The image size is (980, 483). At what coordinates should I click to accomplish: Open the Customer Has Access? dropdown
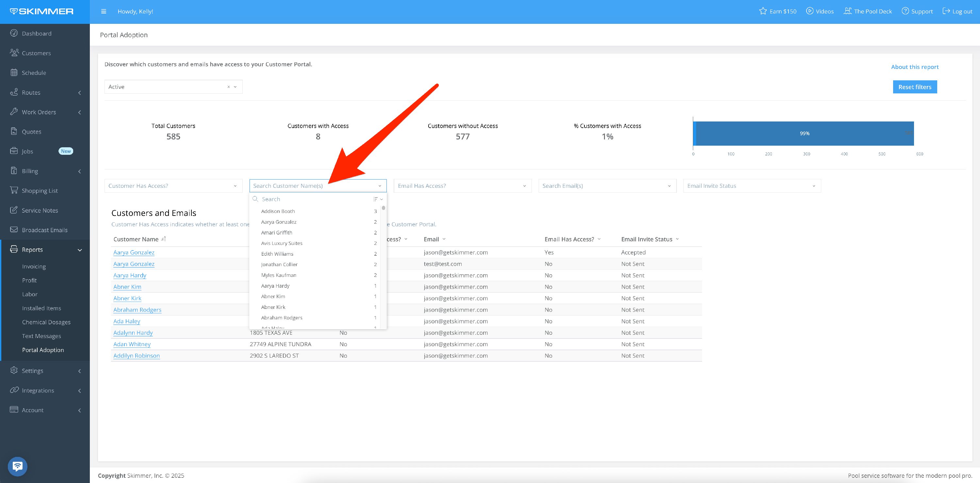coord(173,185)
